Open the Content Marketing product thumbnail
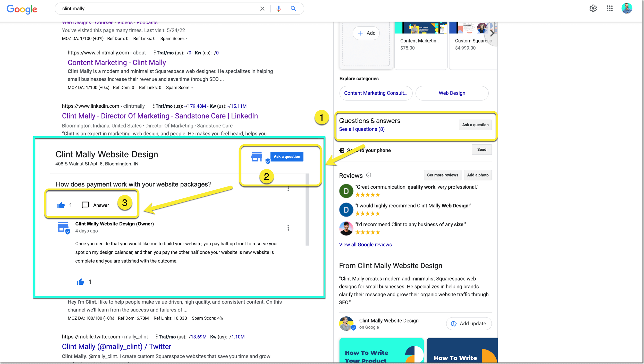 coord(420,28)
